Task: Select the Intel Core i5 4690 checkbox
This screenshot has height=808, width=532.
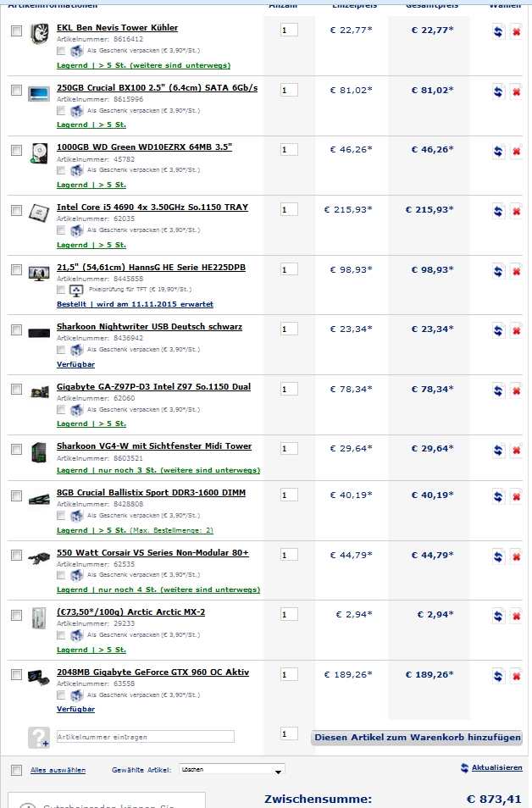Action: pos(16,210)
